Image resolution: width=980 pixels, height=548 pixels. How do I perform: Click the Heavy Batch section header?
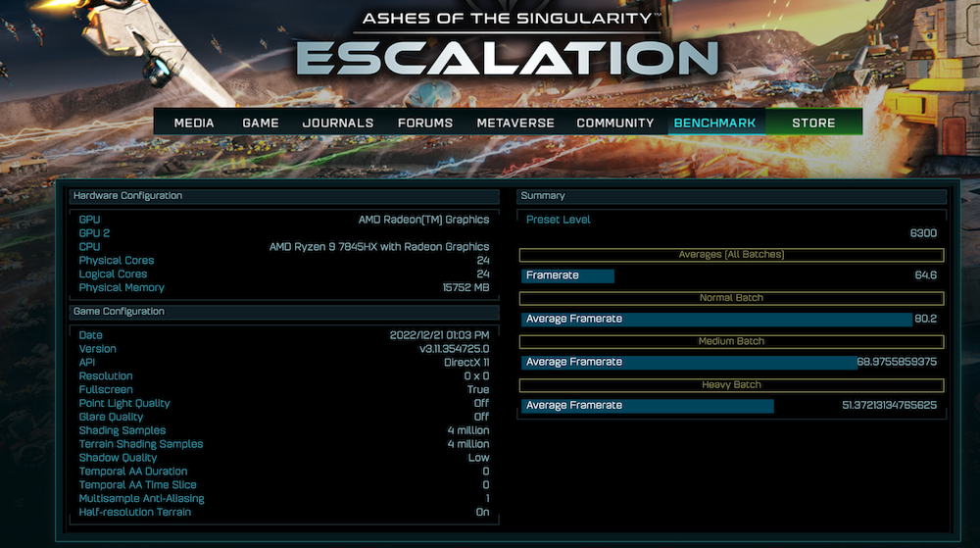point(731,385)
